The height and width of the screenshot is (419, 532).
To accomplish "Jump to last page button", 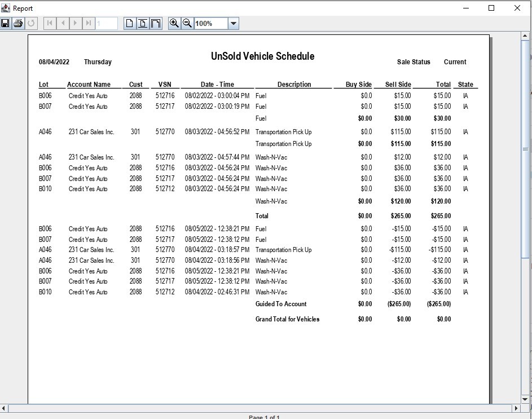I will point(89,23).
